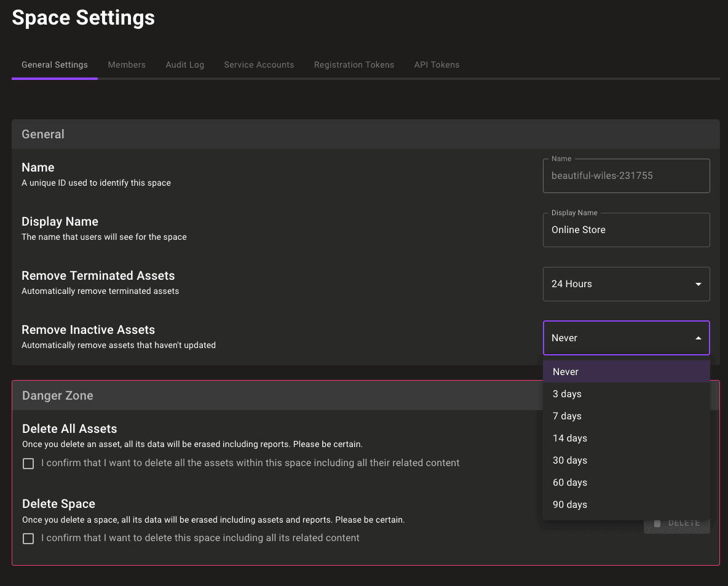The width and height of the screenshot is (728, 586).
Task: Open the Registration Tokens tab
Action: pos(354,65)
